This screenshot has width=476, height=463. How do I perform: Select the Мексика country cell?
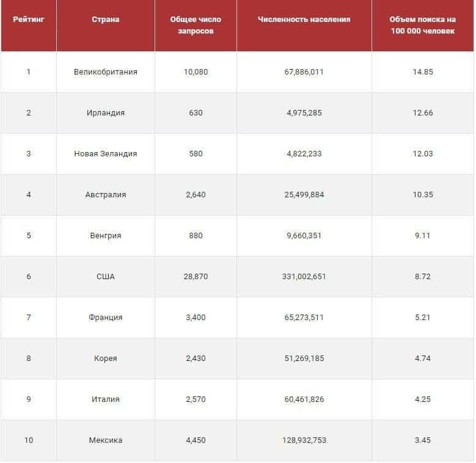coord(106,440)
